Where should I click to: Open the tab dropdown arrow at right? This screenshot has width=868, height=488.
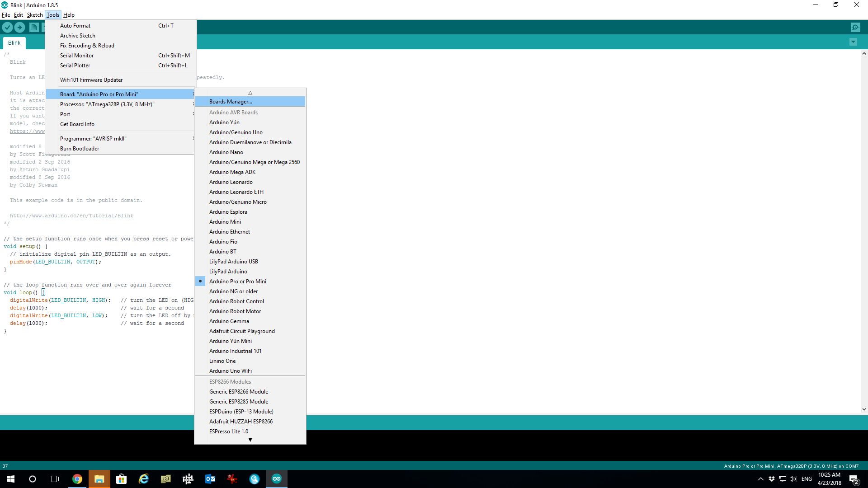click(x=853, y=42)
